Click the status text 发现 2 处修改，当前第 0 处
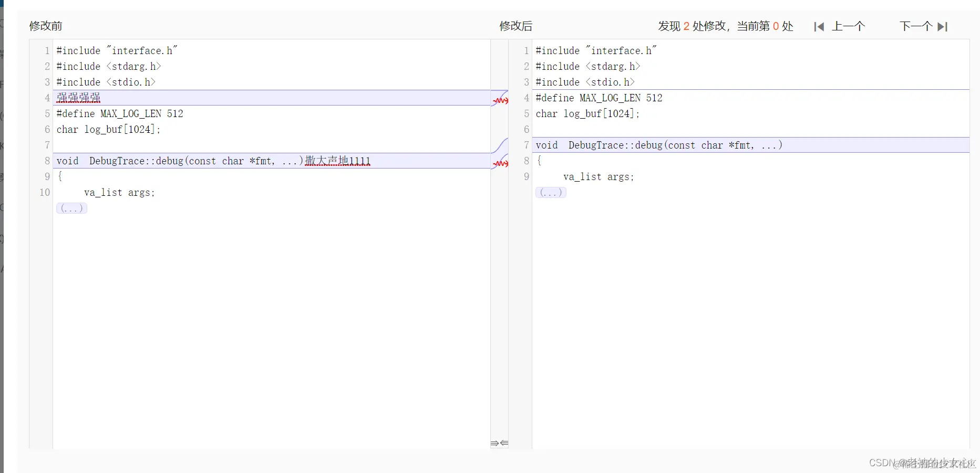980x473 pixels. (x=726, y=26)
